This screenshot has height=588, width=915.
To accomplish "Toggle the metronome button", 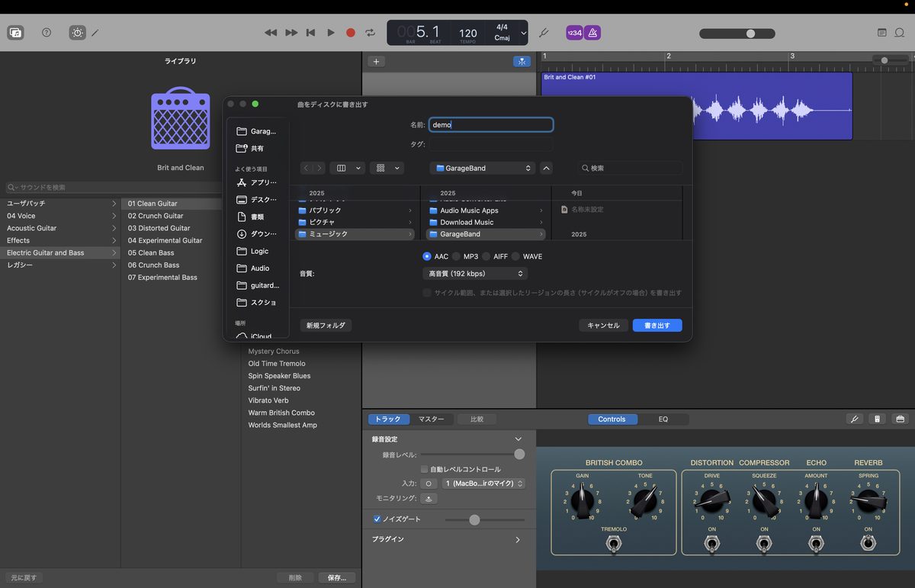I will click(x=592, y=33).
